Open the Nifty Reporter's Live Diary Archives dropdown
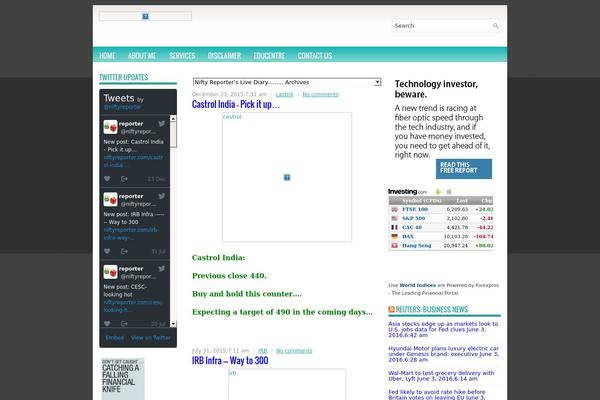 pyautogui.click(x=287, y=82)
